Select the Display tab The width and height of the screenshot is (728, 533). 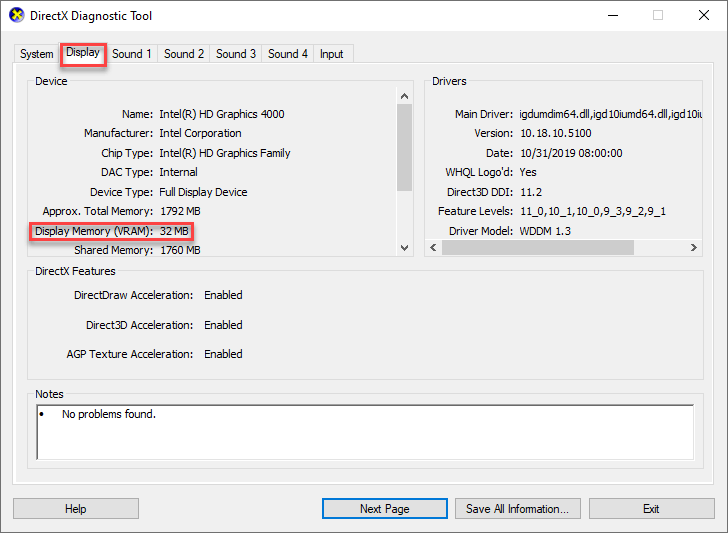tap(83, 53)
